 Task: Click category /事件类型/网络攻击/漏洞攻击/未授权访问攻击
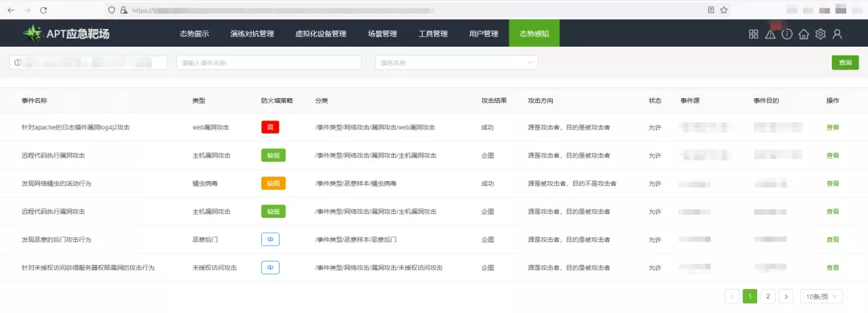(379, 268)
